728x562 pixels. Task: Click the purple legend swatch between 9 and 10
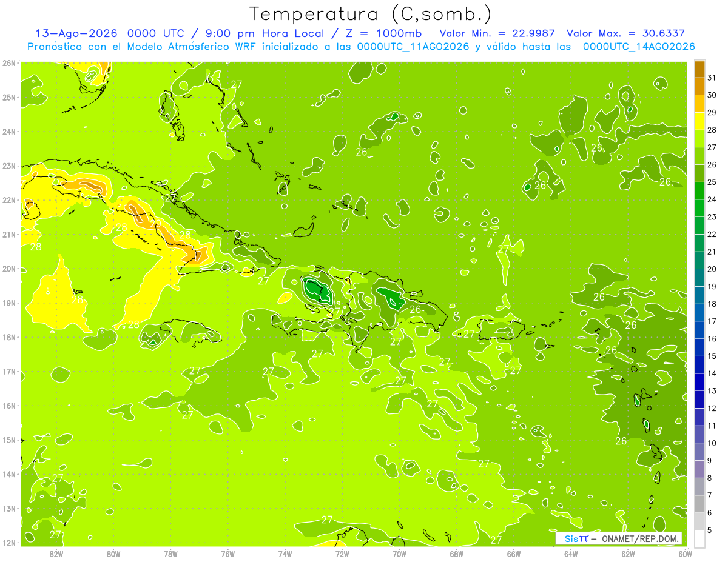click(699, 452)
